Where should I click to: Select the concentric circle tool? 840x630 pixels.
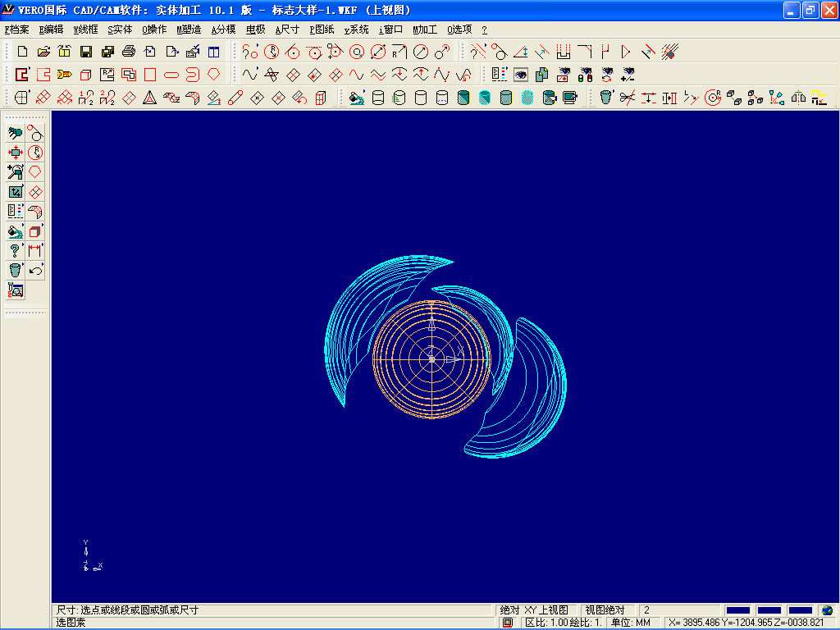pyautogui.click(x=357, y=52)
